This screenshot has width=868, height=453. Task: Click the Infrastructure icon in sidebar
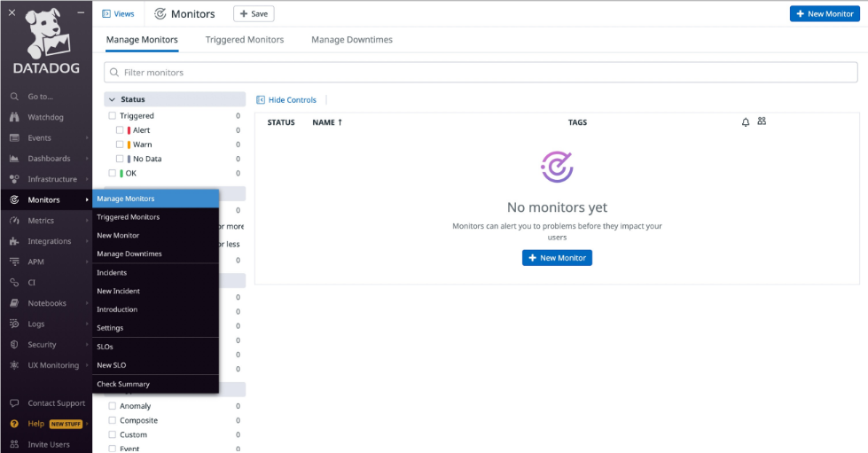point(14,179)
